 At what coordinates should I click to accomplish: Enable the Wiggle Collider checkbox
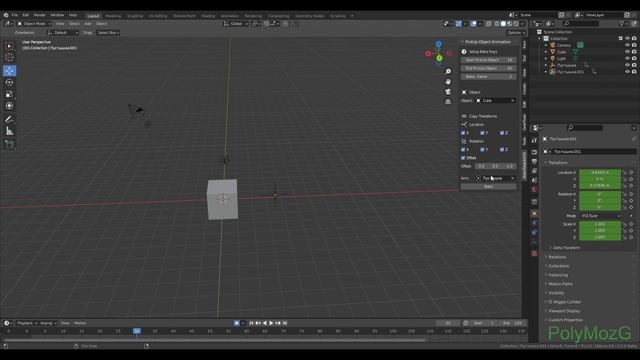(x=550, y=302)
